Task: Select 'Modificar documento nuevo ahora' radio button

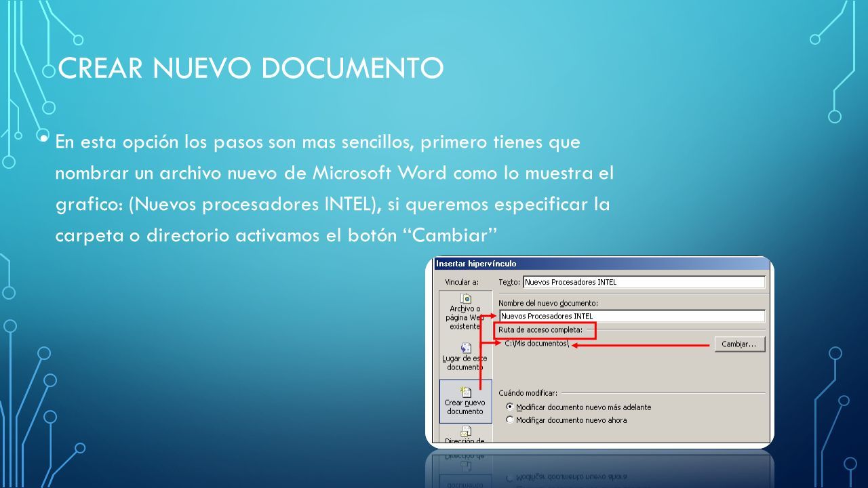Action: coord(510,420)
